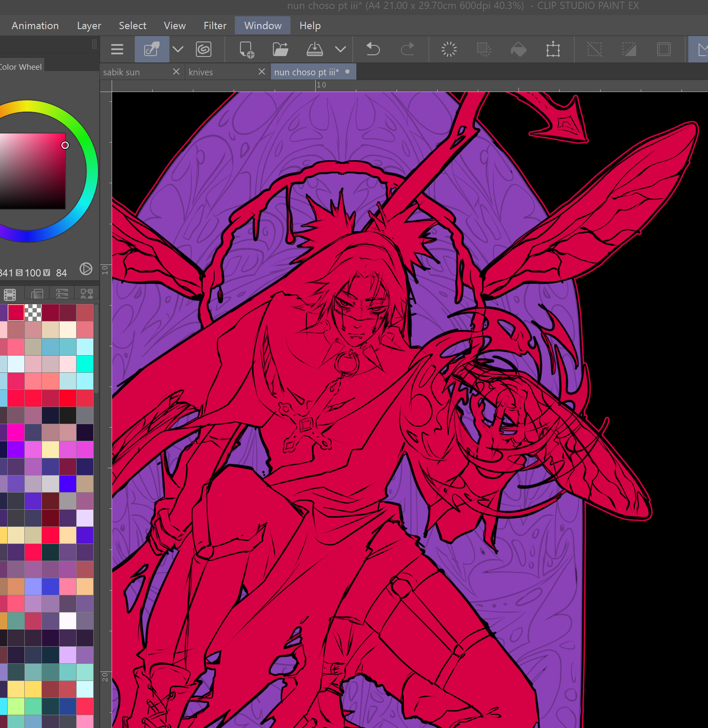Click the Scale/Rotate transform icon

pos(553,50)
